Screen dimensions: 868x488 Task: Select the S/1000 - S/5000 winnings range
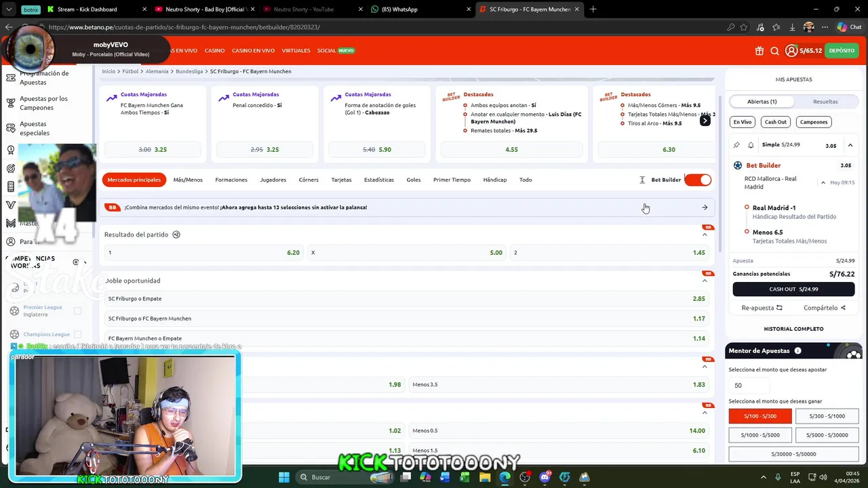tap(759, 435)
